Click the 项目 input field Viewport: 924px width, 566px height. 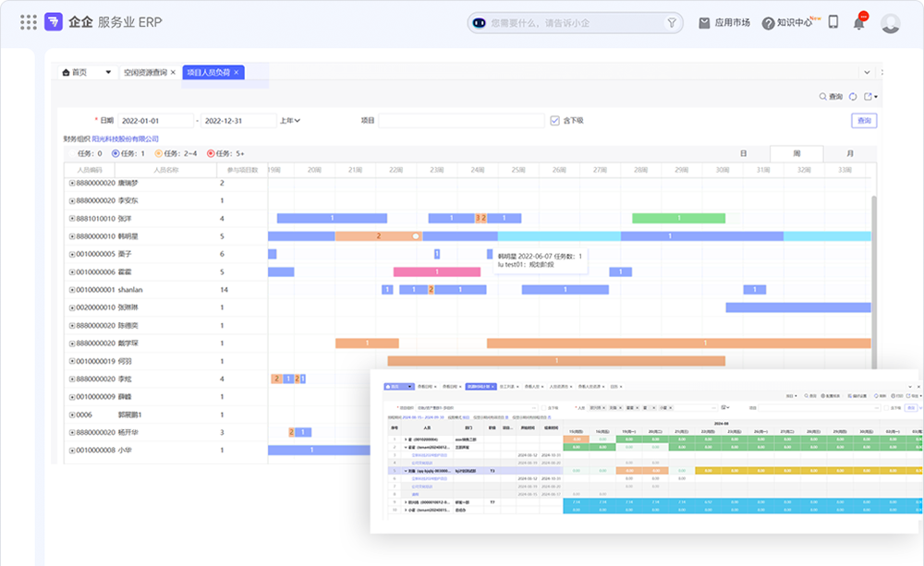coord(461,121)
